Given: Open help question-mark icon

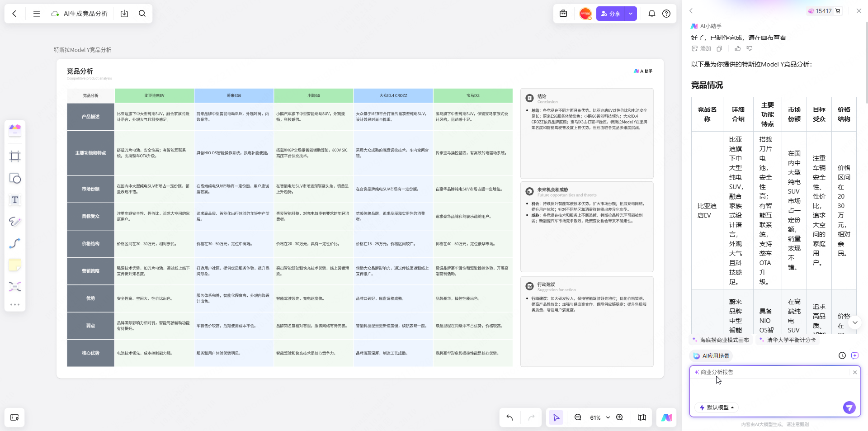Looking at the screenshot, I should tap(666, 14).
